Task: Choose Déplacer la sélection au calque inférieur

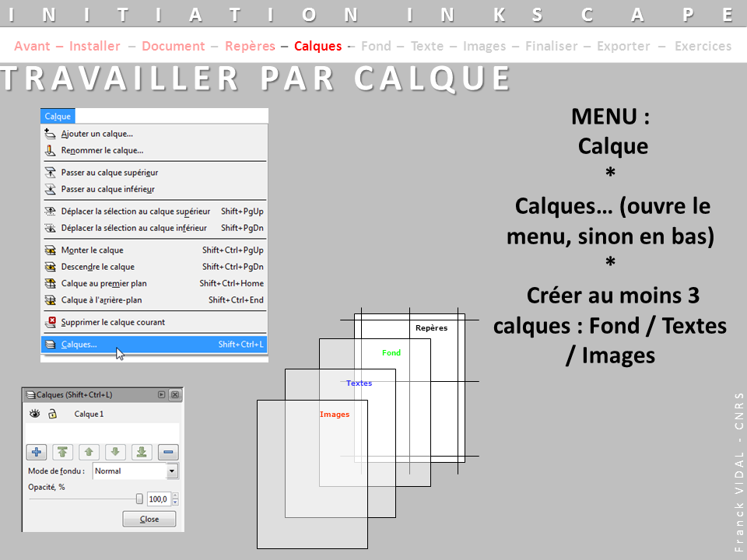Action: pos(154,228)
